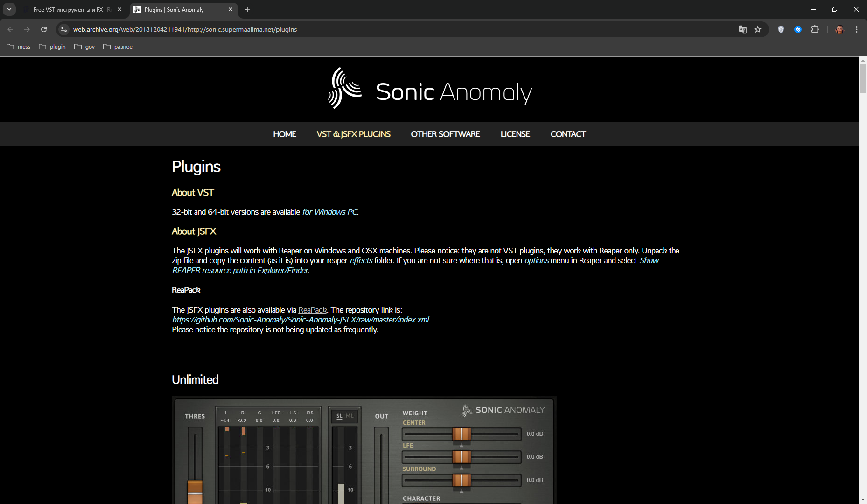View site information icon in address bar

coord(64,29)
